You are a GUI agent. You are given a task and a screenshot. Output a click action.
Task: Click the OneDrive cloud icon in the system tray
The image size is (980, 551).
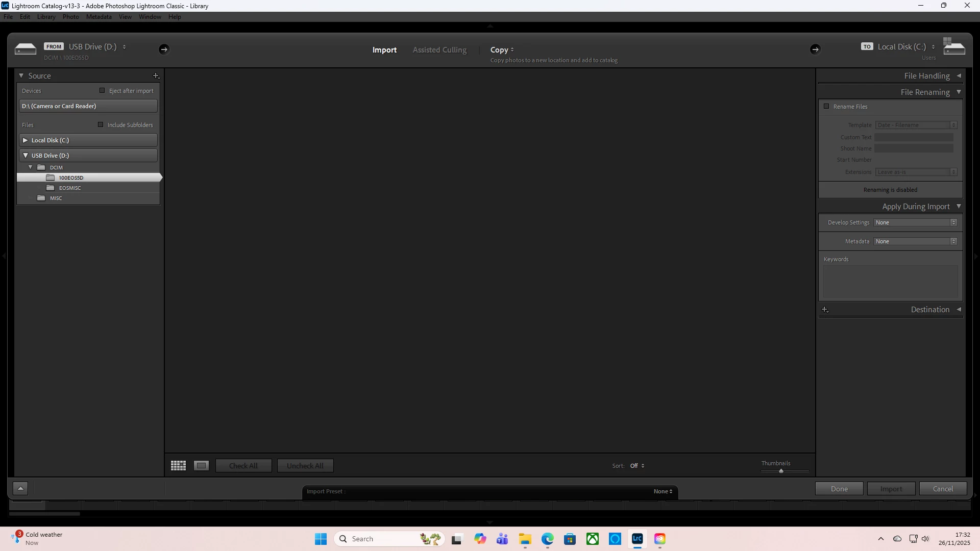[897, 539]
